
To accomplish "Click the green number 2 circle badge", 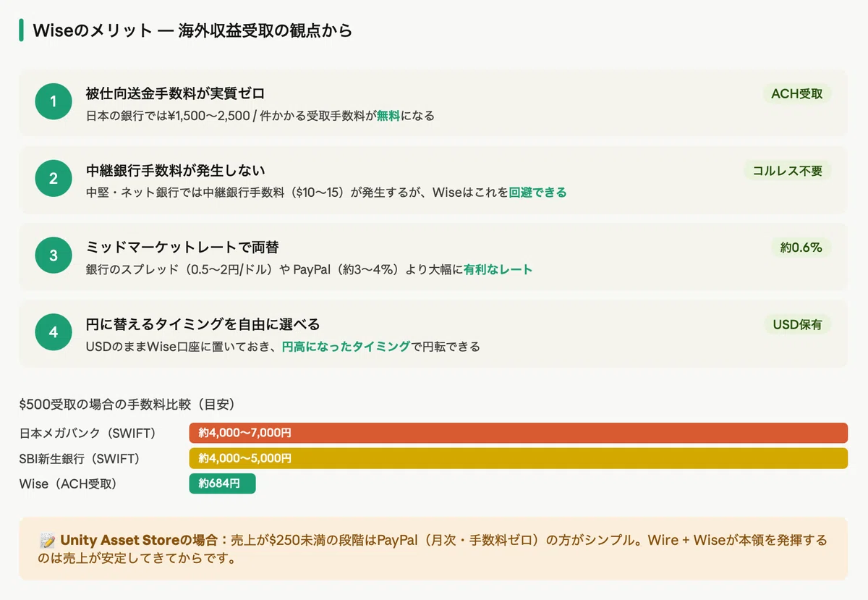I will [x=53, y=179].
